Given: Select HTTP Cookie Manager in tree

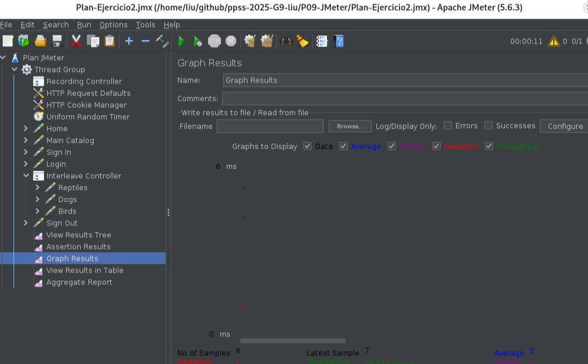Looking at the screenshot, I should tap(87, 105).
